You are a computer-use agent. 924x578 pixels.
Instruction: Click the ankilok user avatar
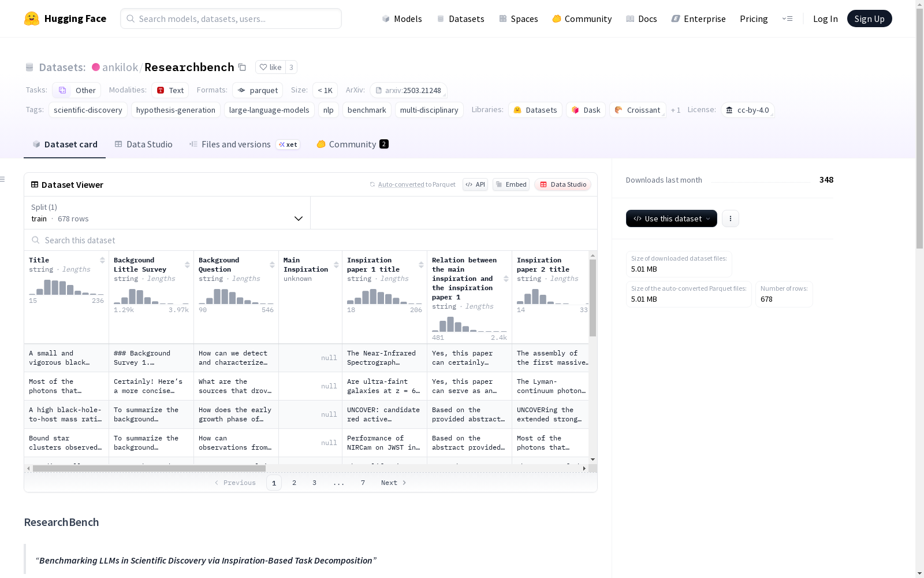tap(96, 67)
